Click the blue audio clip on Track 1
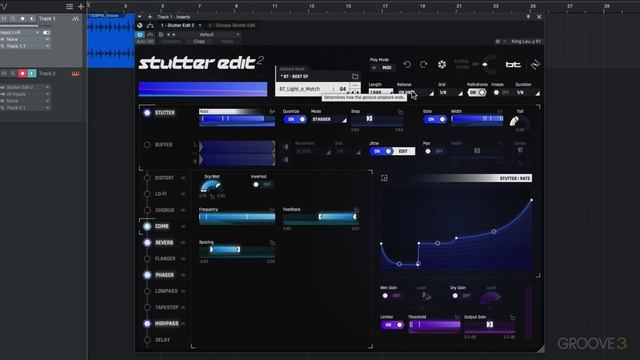 [x=111, y=41]
